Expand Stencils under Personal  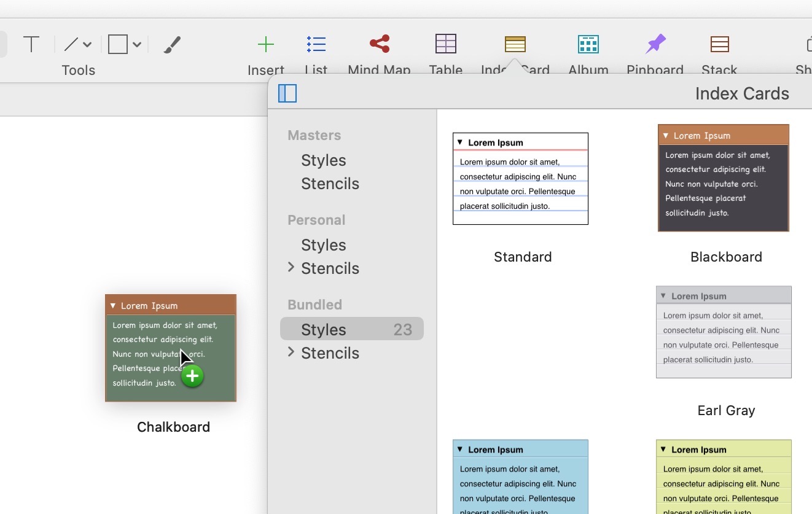[291, 267]
